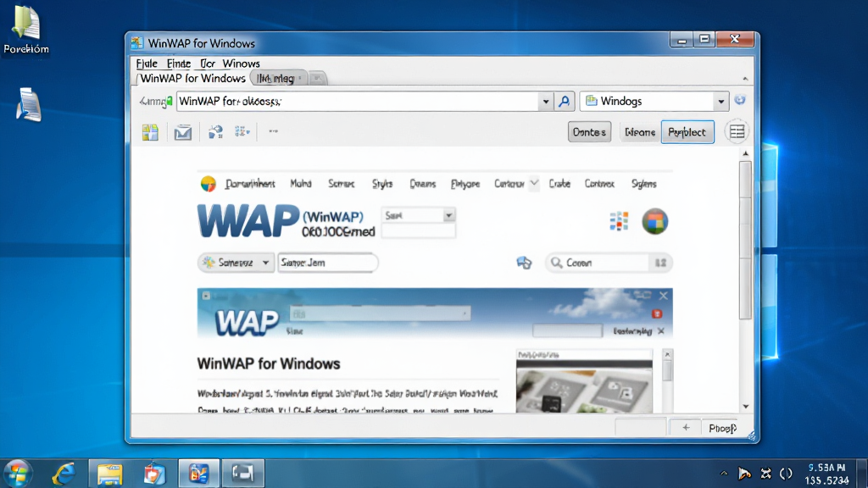This screenshot has width=868, height=488.
Task: Click the Dontes button
Action: (x=590, y=132)
